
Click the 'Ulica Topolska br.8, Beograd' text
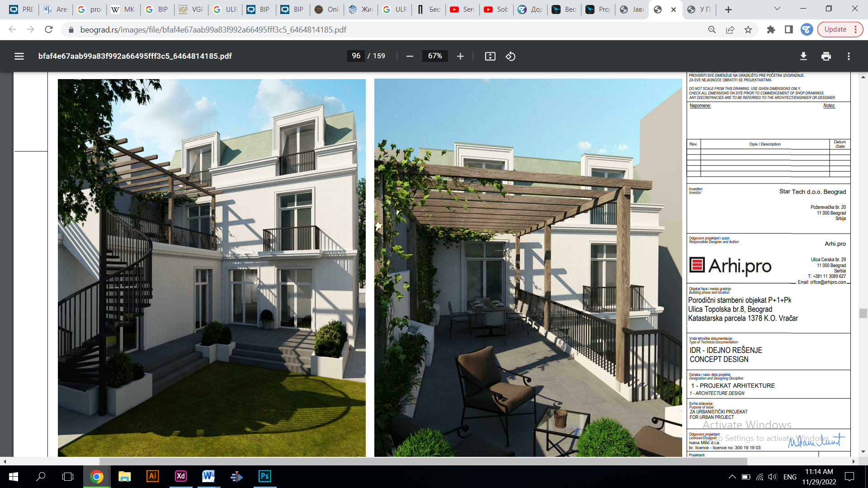pos(730,309)
